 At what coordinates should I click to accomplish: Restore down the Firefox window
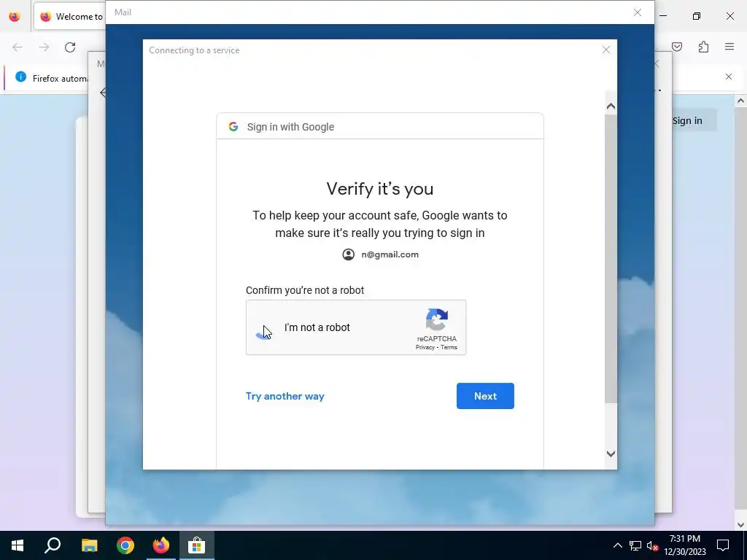pyautogui.click(x=697, y=16)
